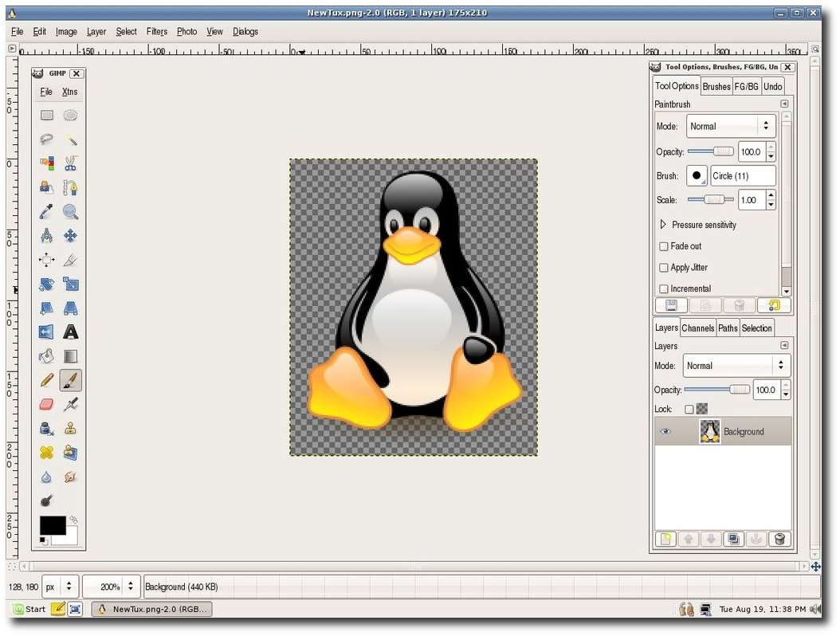This screenshot has height=636, width=840.
Task: Select the Paintbrush tool
Action: click(70, 380)
